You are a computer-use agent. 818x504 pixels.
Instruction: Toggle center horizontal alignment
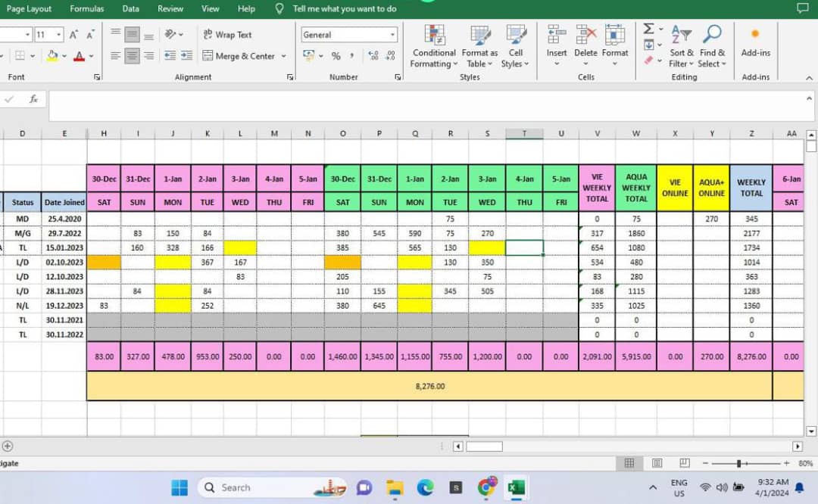132,56
